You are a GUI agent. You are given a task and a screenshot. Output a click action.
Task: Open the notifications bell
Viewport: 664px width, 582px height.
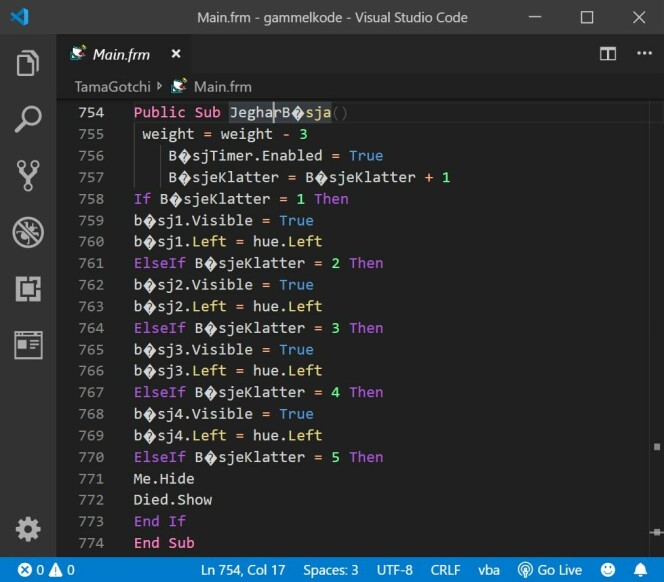coord(640,570)
